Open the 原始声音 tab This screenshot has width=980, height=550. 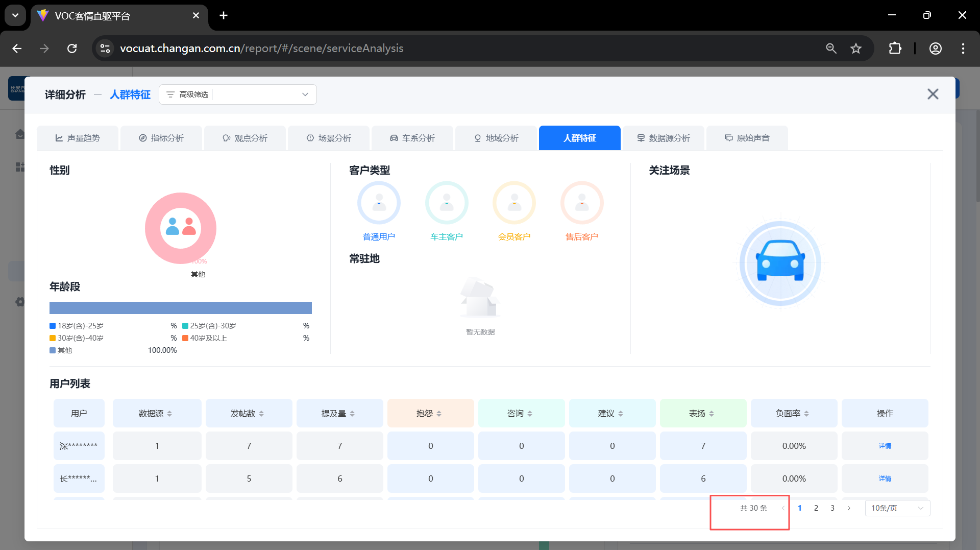747,138
